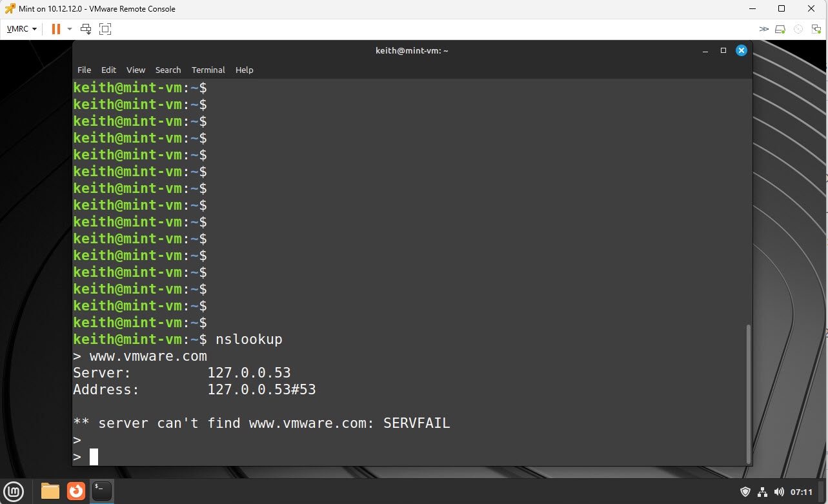Click the hard disk device icon

(x=780, y=29)
